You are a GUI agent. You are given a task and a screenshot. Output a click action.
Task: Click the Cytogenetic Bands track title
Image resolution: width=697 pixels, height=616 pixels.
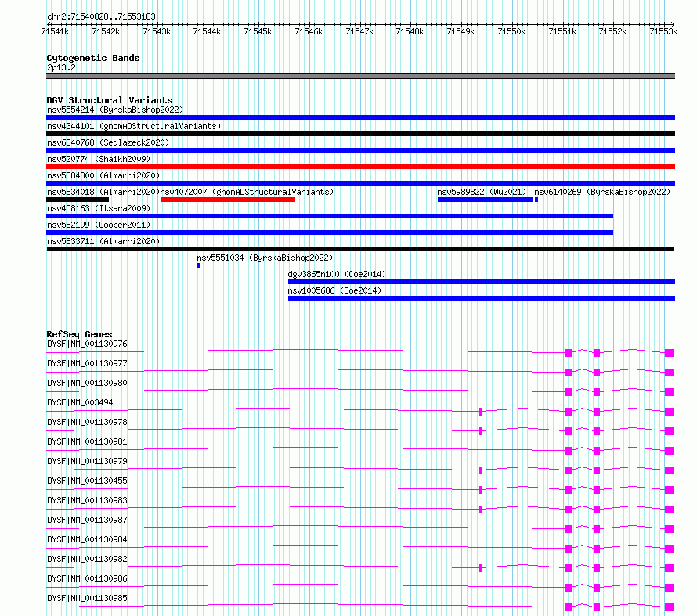point(93,58)
